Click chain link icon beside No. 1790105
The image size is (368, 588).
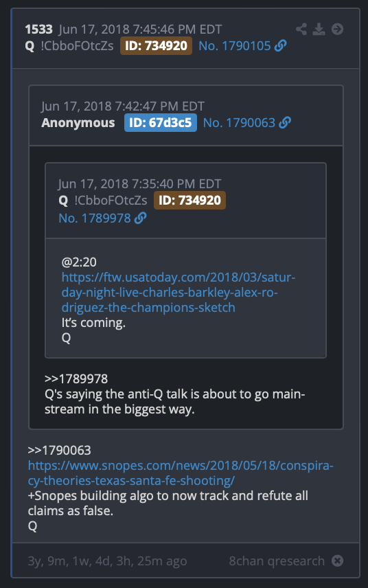click(x=280, y=46)
